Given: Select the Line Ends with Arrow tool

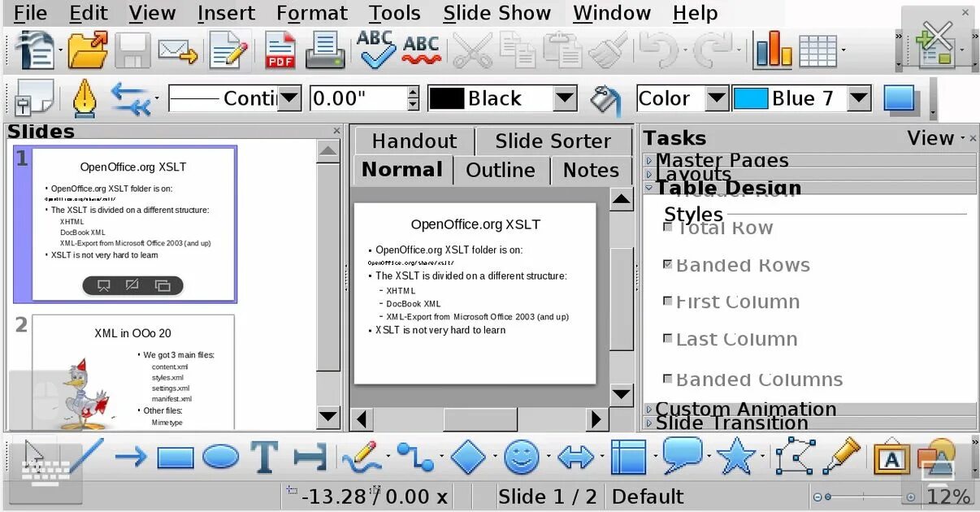Looking at the screenshot, I should 130,457.
